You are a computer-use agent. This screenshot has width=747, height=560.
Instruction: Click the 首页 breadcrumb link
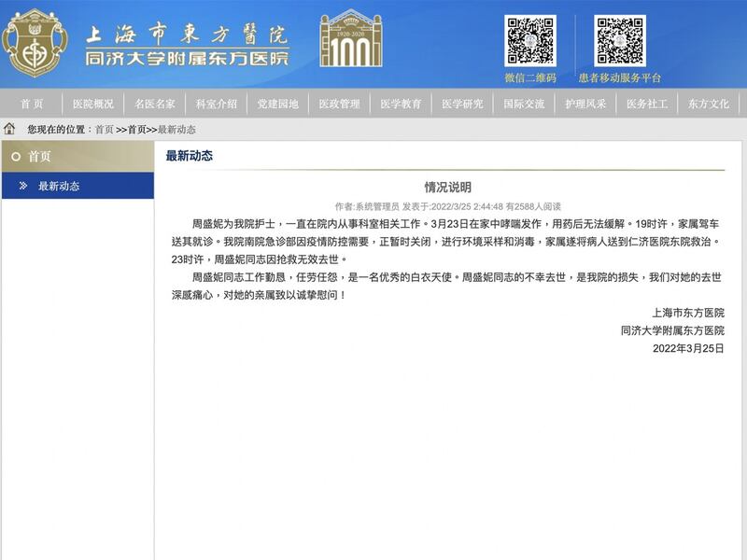[104, 130]
